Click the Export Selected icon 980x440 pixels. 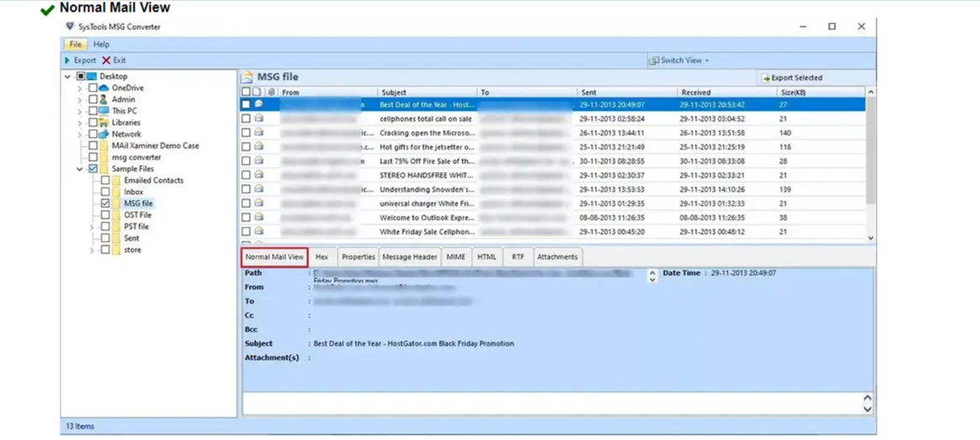(x=766, y=78)
